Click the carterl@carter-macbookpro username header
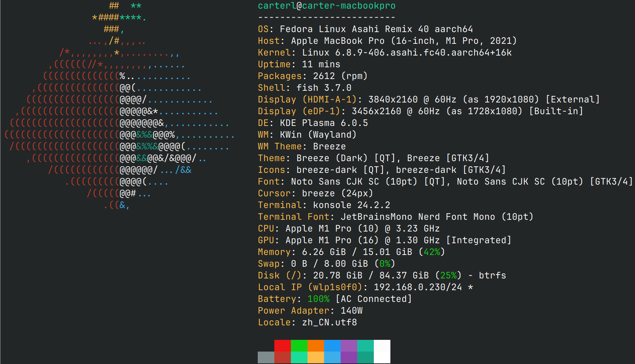This screenshot has height=364, width=635. [326, 6]
